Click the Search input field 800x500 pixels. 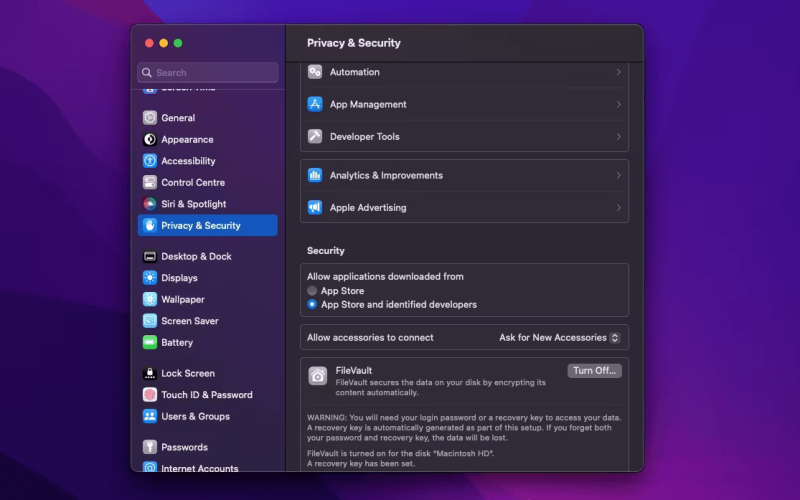pos(208,72)
